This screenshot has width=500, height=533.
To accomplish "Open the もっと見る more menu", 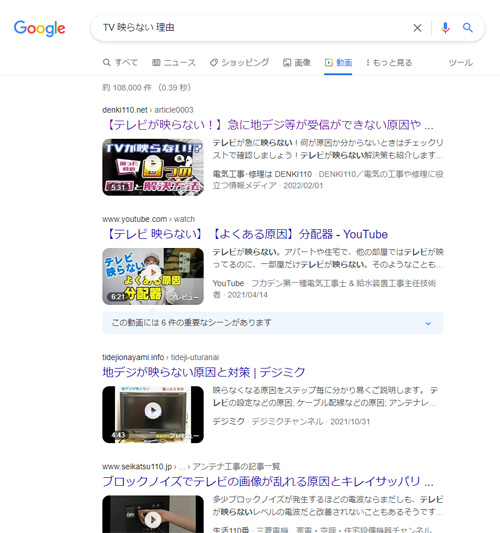I will (389, 63).
